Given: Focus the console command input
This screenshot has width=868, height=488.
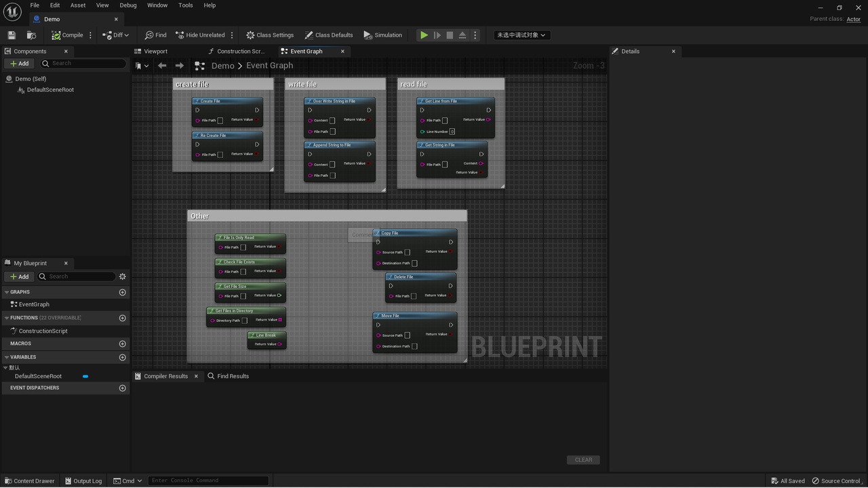Looking at the screenshot, I should 208,481.
